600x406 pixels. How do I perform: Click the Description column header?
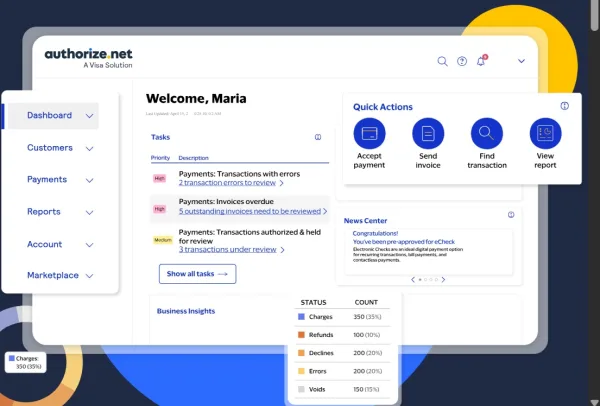194,158
